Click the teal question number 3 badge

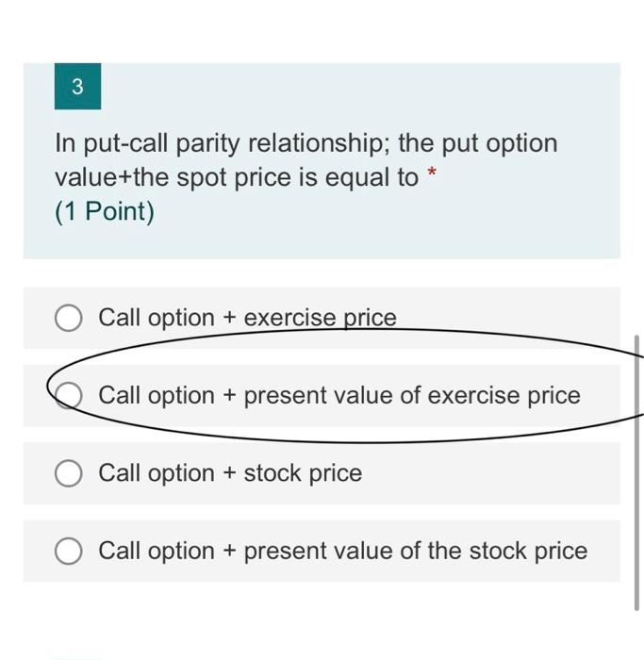(x=77, y=87)
